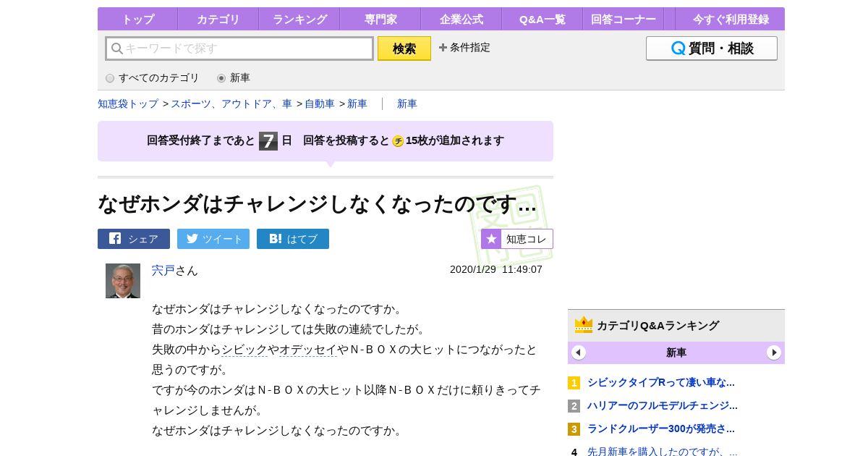Click the シビック keyword link
This screenshot has height=456, width=868.
pos(244,350)
